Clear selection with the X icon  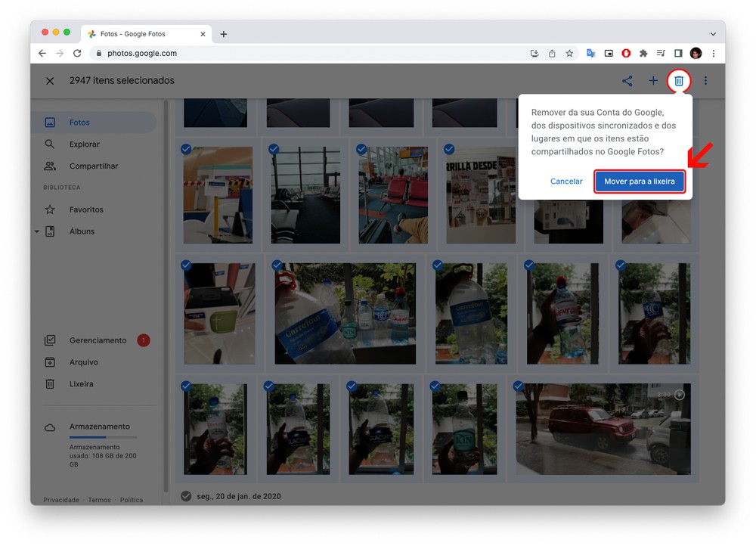(x=50, y=81)
